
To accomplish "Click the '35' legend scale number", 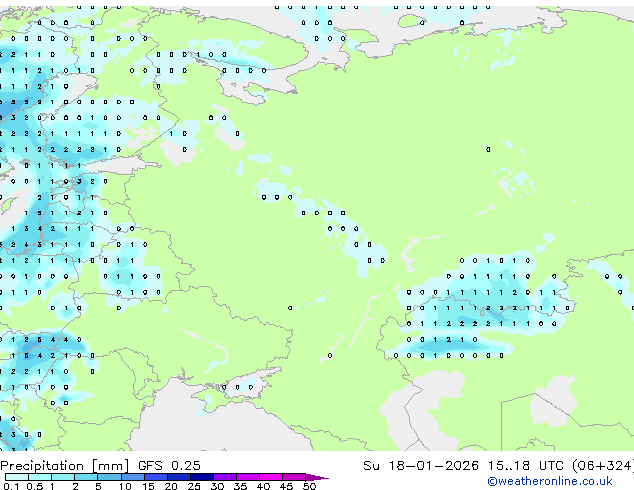I will 240,486.
